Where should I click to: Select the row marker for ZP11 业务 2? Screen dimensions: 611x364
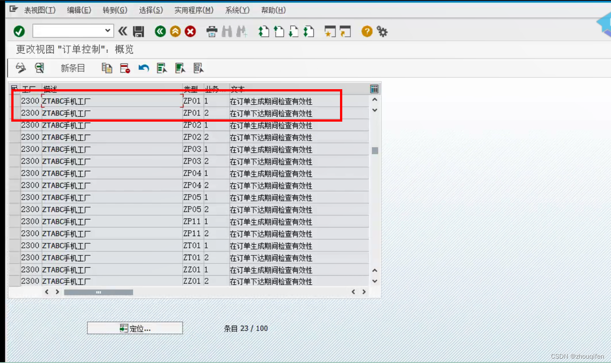click(x=14, y=233)
